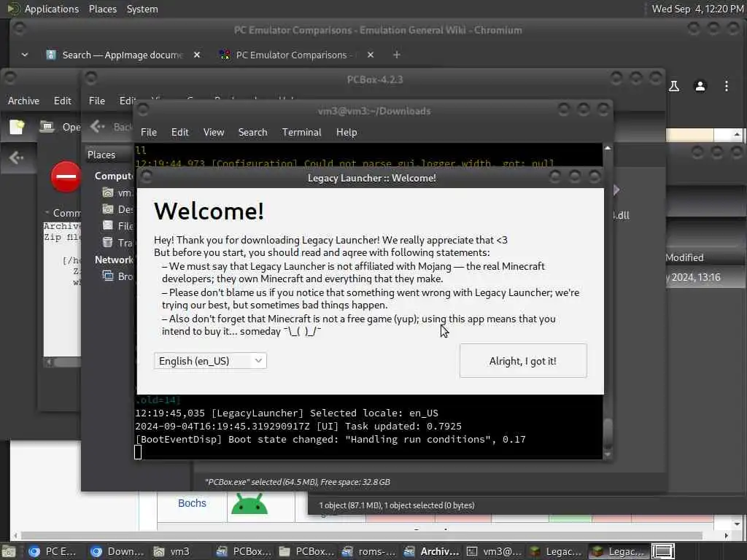This screenshot has height=560, width=747.
Task: Click the green Android icon on wiki page
Action: click(249, 504)
